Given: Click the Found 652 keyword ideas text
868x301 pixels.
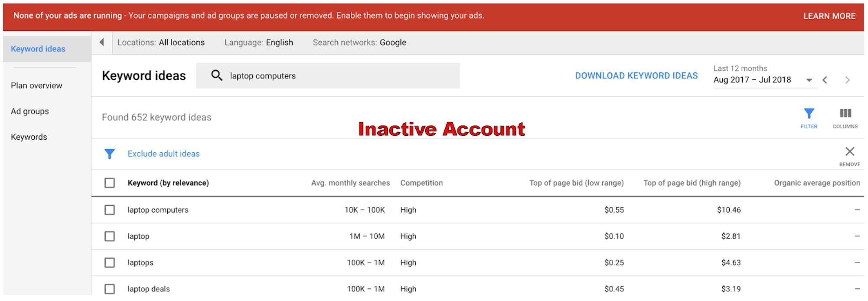Looking at the screenshot, I should (x=157, y=118).
